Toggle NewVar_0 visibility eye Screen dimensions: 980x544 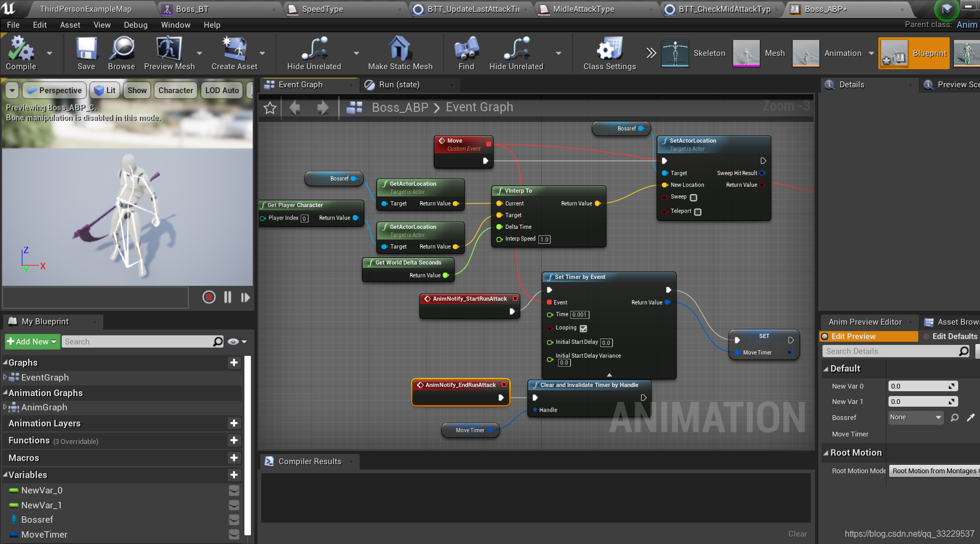pos(234,490)
